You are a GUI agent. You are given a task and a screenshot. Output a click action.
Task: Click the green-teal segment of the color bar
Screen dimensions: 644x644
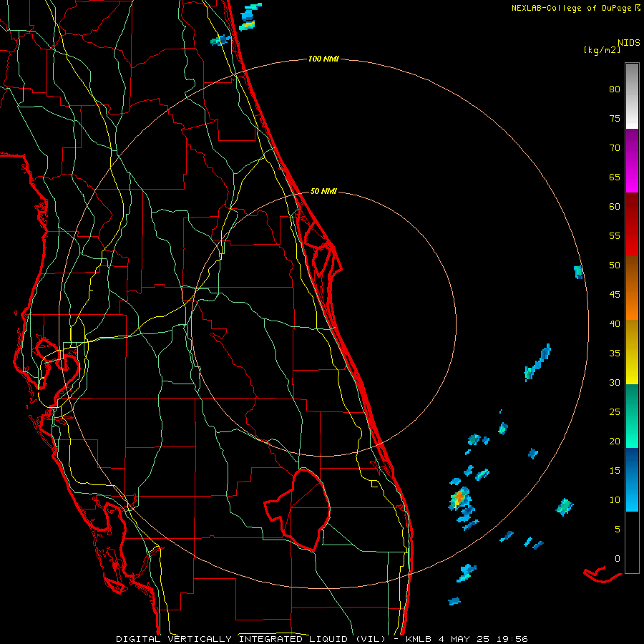click(x=632, y=416)
